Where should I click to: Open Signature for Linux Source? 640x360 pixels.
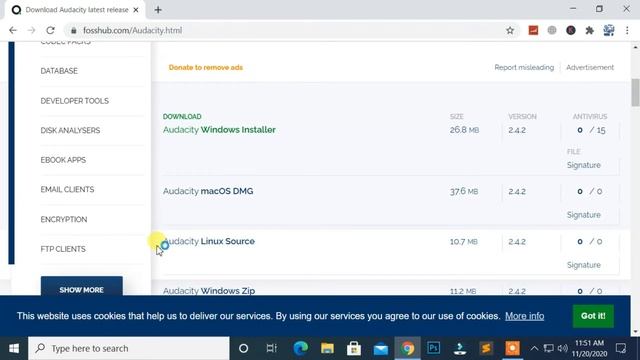click(584, 265)
